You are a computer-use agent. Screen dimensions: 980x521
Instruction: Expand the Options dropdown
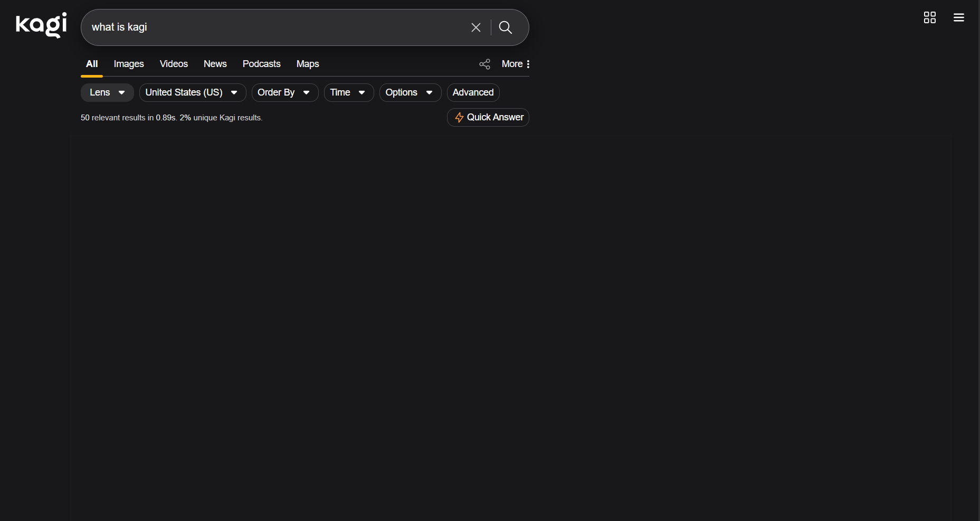coord(410,92)
